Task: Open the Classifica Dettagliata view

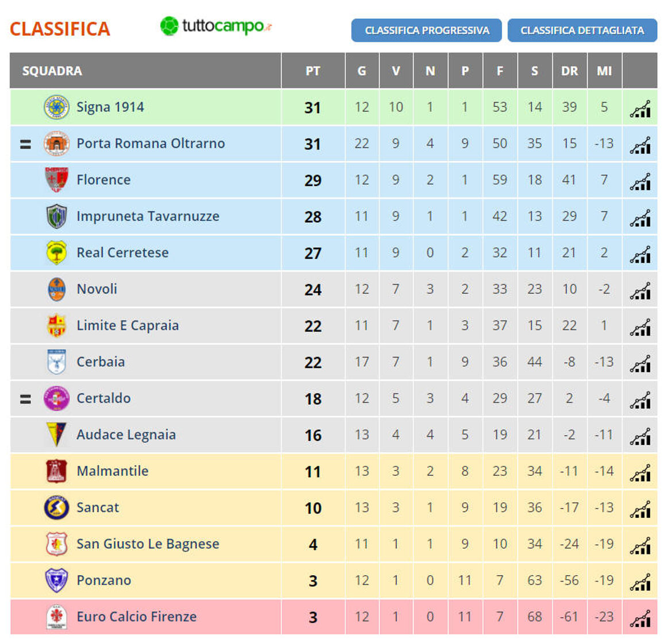Action: tap(582, 30)
